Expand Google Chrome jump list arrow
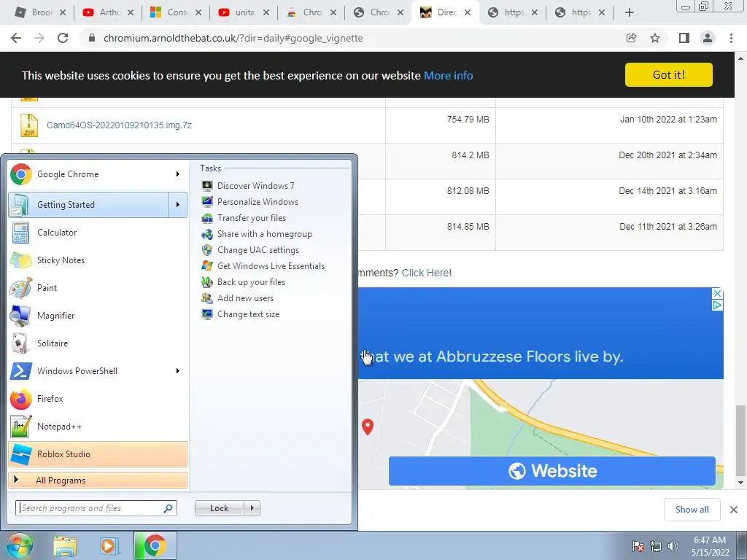 point(178,174)
